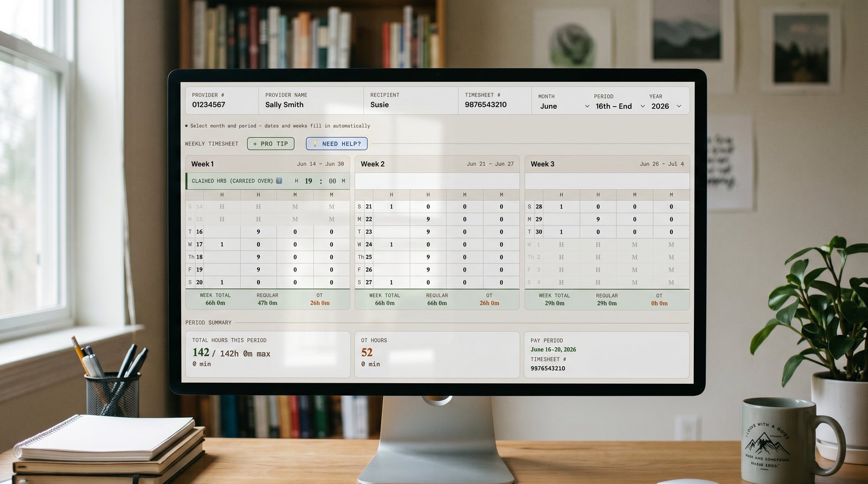
Task: Click last minutes cell for Tuesday 30
Action: coord(671,232)
